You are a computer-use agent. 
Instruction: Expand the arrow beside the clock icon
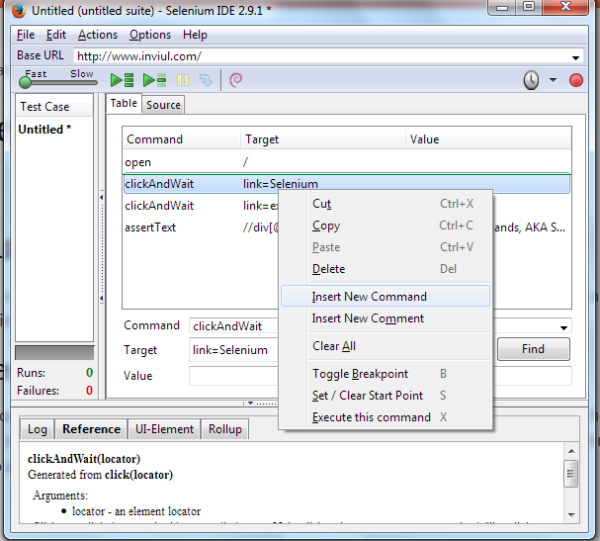[x=553, y=80]
